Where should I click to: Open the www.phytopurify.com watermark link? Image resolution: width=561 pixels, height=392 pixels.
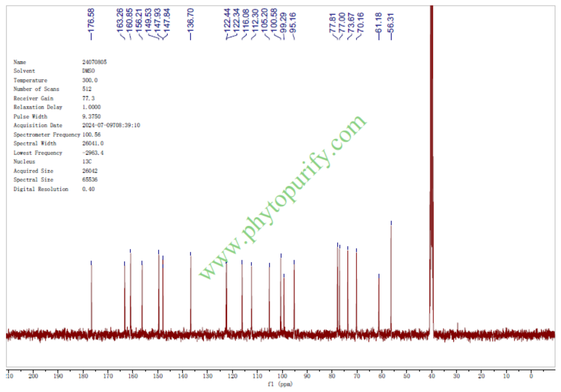[x=283, y=198]
